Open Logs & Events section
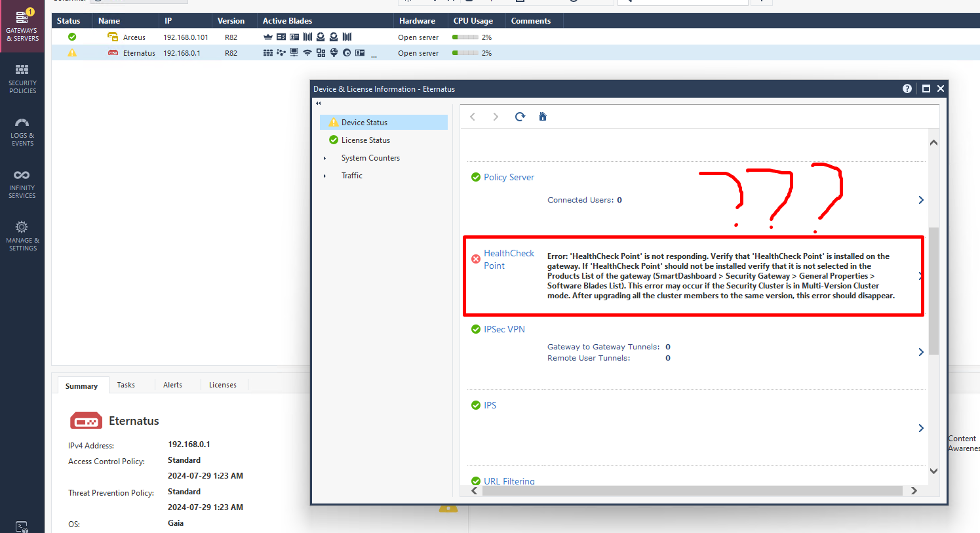 click(22, 131)
